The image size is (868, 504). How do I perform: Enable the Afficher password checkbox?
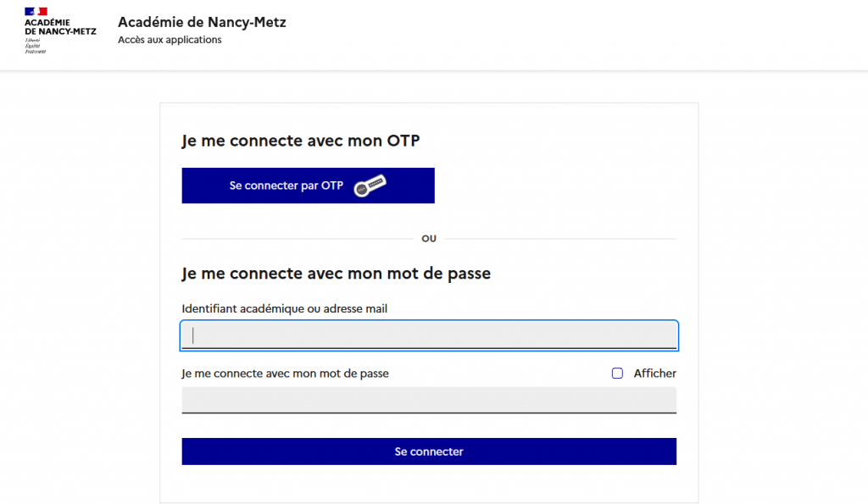pyautogui.click(x=617, y=374)
